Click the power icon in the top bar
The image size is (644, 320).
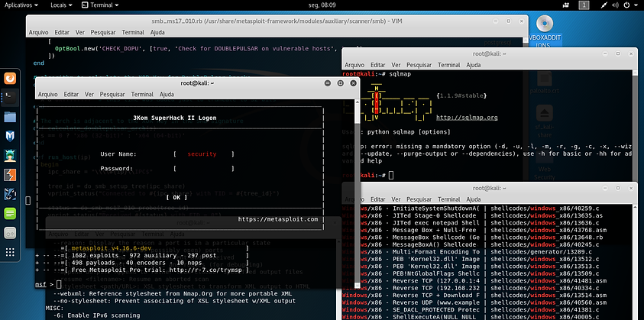click(x=626, y=5)
